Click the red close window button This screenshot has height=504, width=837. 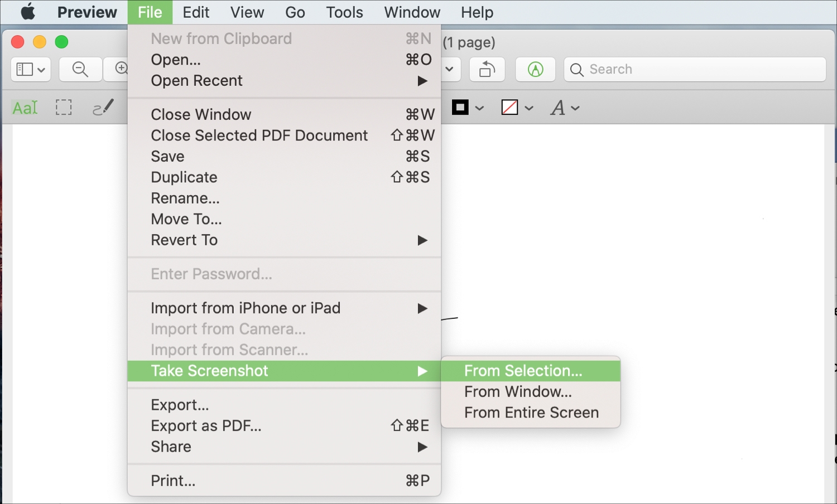coord(18,42)
